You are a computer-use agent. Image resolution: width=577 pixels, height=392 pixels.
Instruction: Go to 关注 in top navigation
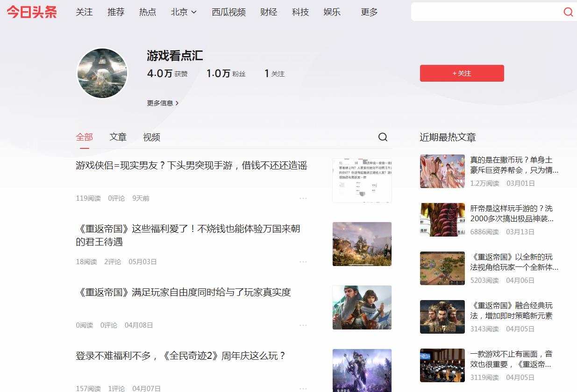click(x=85, y=12)
